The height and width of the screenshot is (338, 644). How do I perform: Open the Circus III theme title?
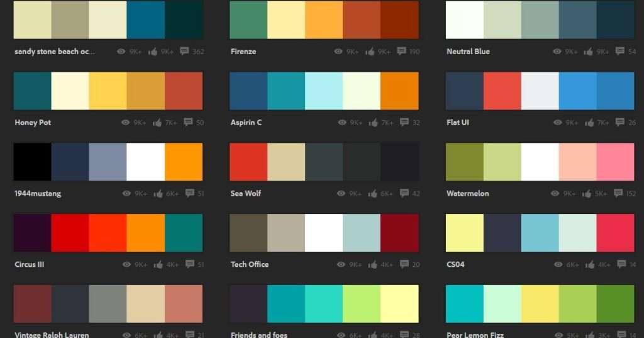[29, 265]
